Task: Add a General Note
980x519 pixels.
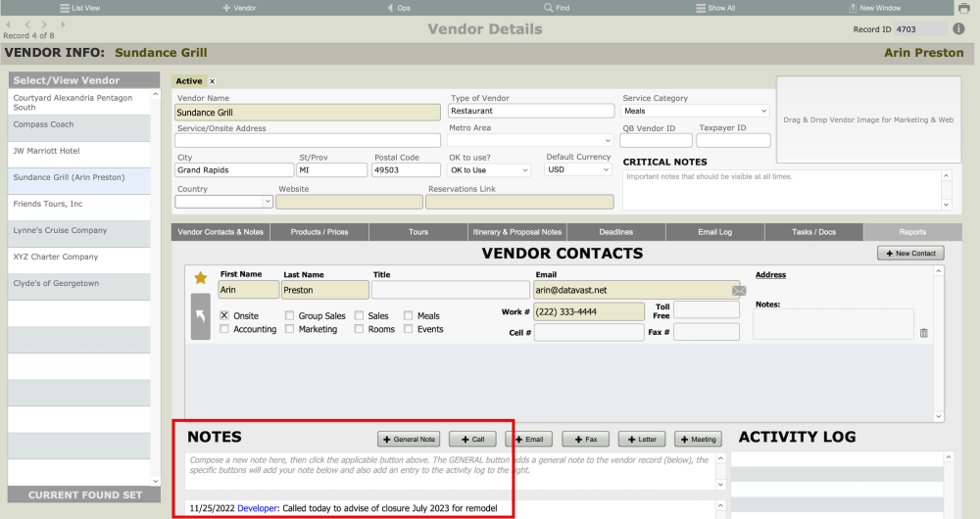Action: coord(409,439)
